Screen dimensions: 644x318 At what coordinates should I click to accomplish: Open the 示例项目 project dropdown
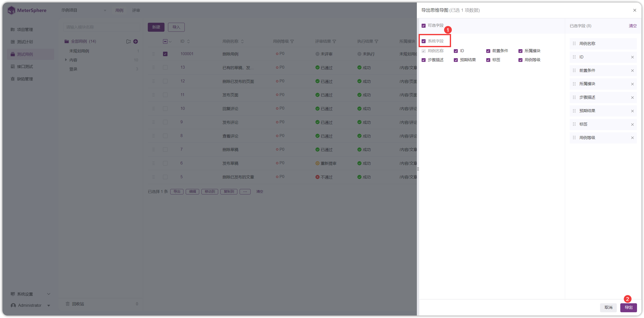(x=84, y=10)
